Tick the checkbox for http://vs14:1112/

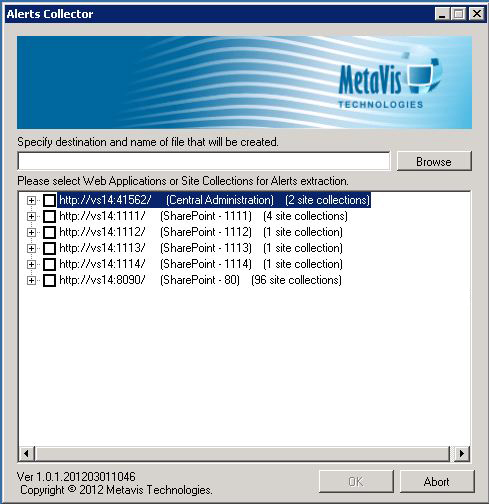tap(49, 232)
